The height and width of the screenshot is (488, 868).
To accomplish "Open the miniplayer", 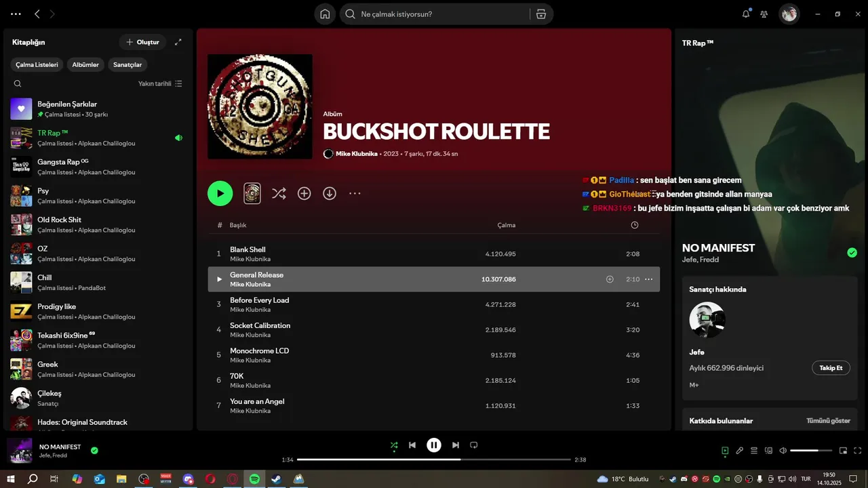I will coord(844,451).
